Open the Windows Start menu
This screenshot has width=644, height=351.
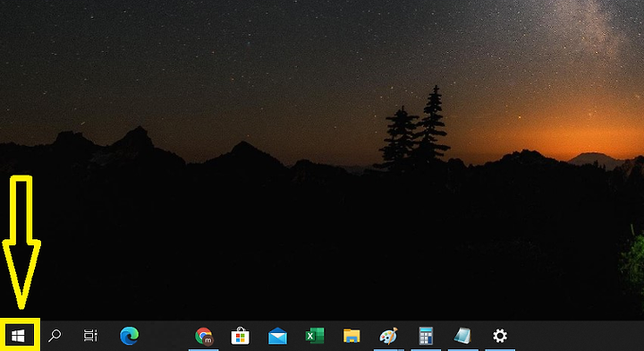tap(18, 336)
